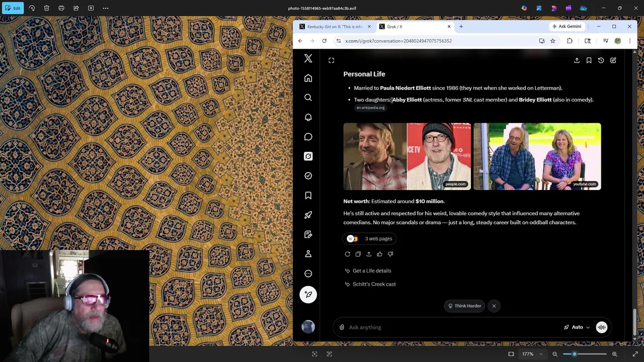Share the Grok conversation

(577, 60)
